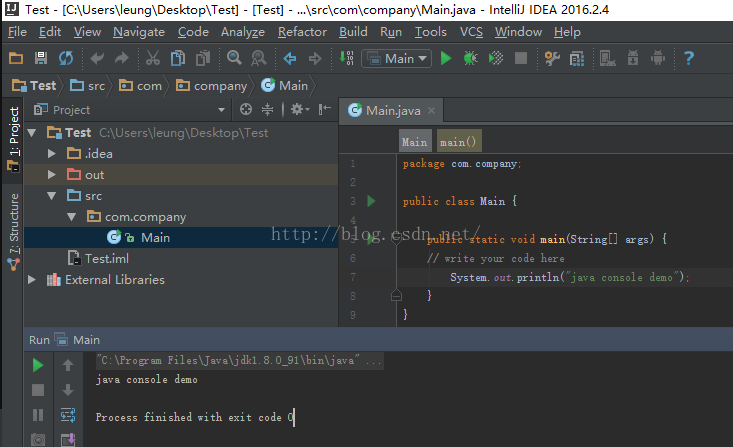This screenshot has width=733, height=447.
Task: Open Settings wrench icon
Action: click(x=552, y=58)
